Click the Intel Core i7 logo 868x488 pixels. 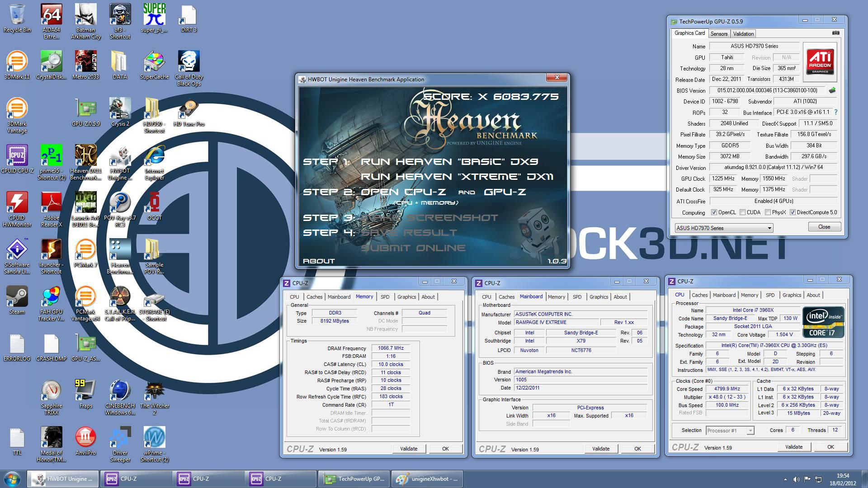(823, 322)
